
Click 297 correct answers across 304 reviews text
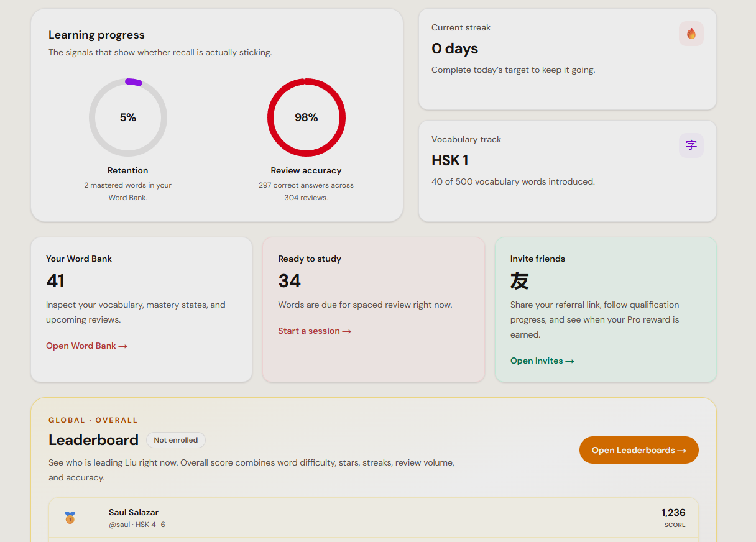click(x=307, y=191)
